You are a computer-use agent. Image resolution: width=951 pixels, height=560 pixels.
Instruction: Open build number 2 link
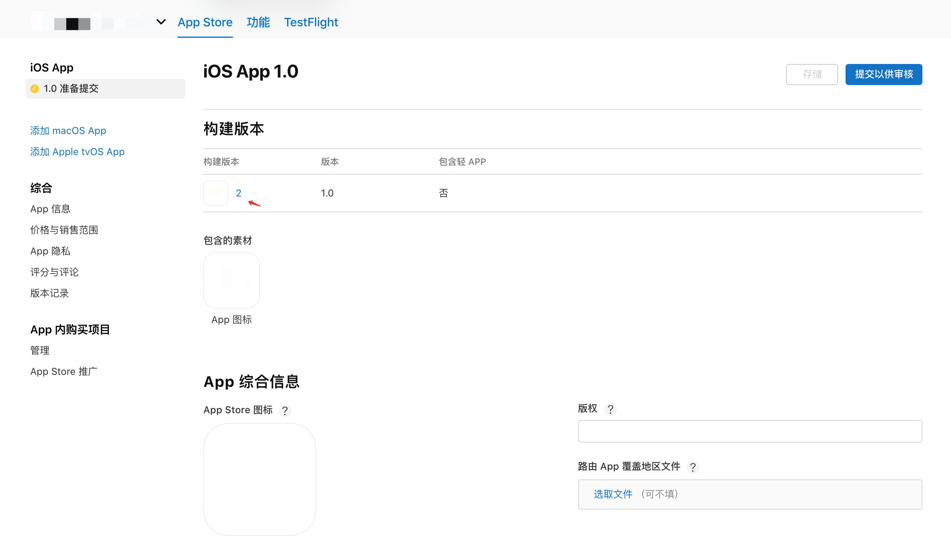pos(239,193)
